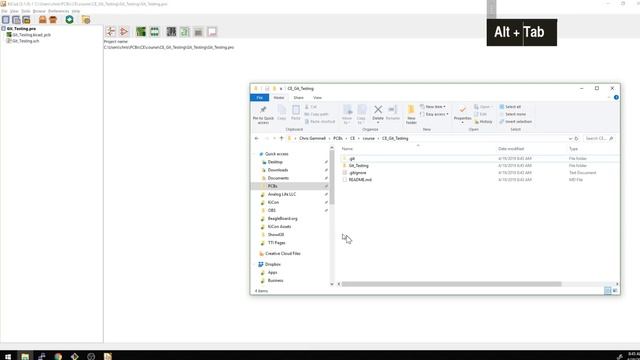The image size is (640, 360).
Task: Open KiCad Preferences menu
Action: click(59, 11)
